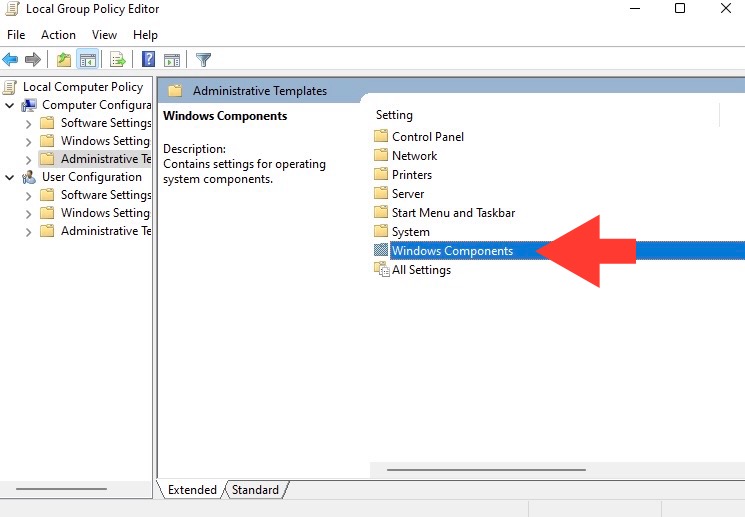The width and height of the screenshot is (745, 517).
Task: Click Local Group Policy Editor title icon
Action: [x=12, y=9]
